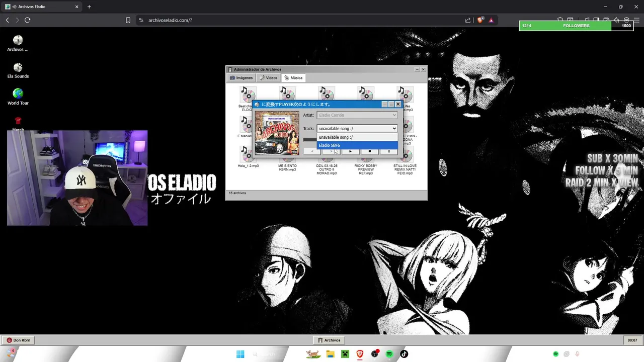
Task: Click the Archivos taskbar button
Action: point(329,340)
